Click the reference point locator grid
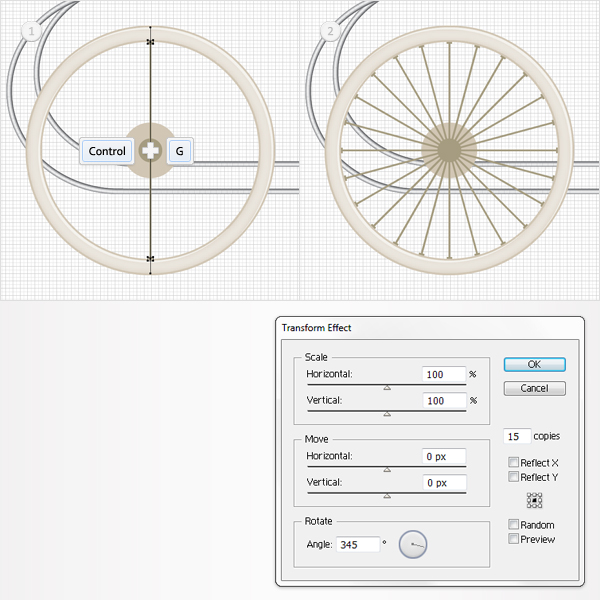 point(534,500)
